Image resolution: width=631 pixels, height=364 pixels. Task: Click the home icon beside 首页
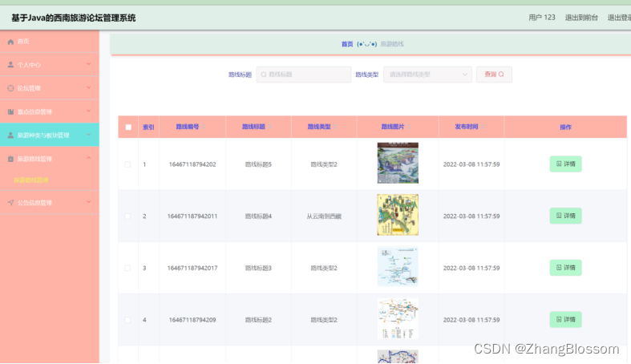[x=10, y=42]
